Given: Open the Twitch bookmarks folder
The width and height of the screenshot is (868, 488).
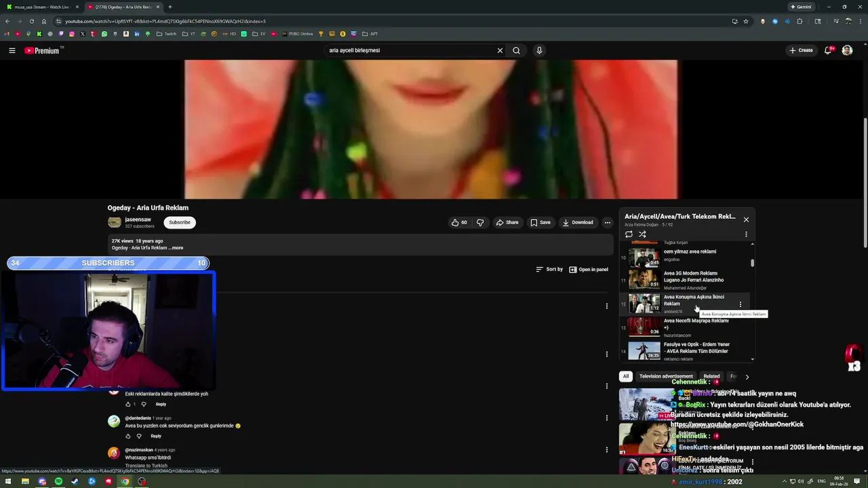Looking at the screenshot, I should click(167, 34).
